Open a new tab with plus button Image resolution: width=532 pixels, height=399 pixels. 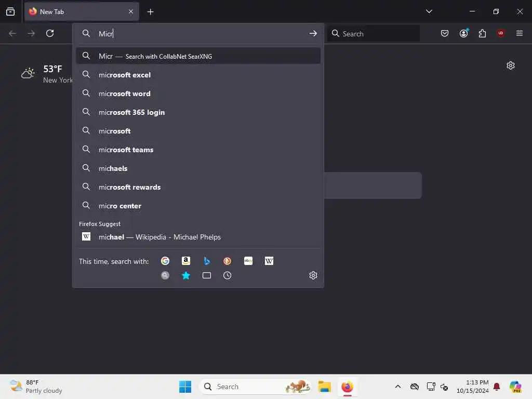pos(150,12)
